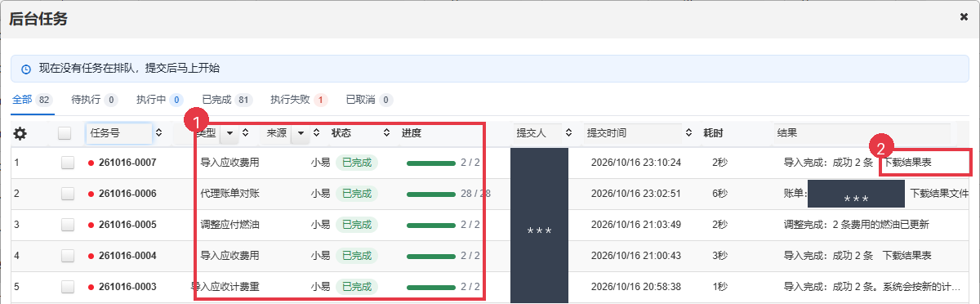
Task: Switch to the 待执行 tab
Action: [95, 100]
